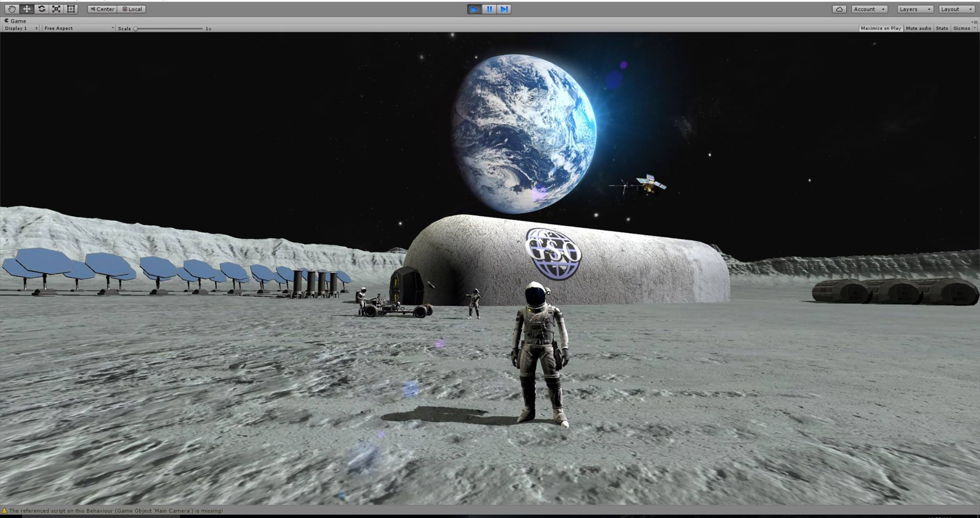Open the Account dropdown
Image resolution: width=980 pixels, height=518 pixels.
pyautogui.click(x=869, y=9)
